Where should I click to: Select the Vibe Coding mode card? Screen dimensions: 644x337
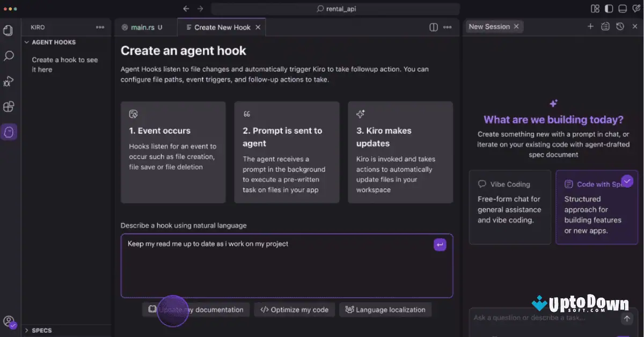tap(510, 207)
